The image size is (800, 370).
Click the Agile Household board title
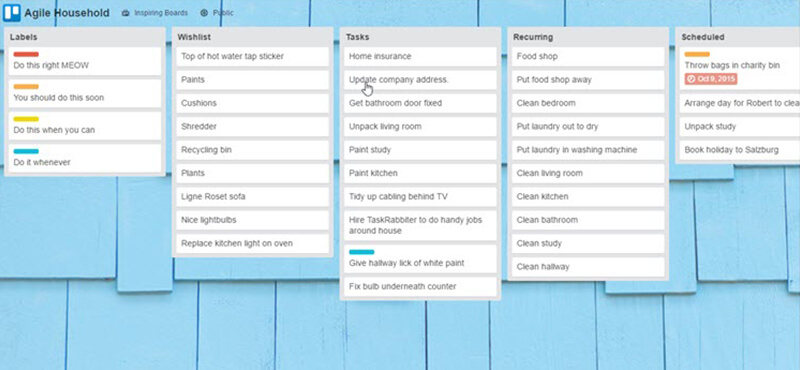pos(67,13)
